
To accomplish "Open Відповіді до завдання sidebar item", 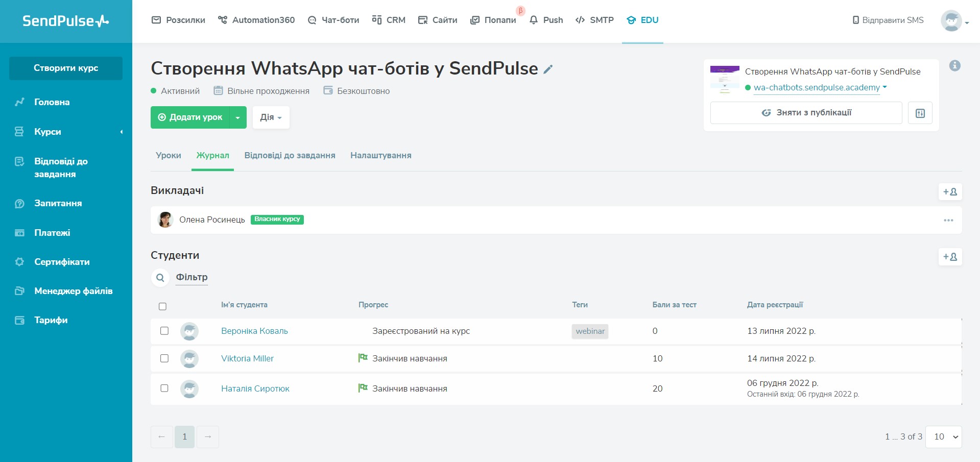I will (61, 167).
